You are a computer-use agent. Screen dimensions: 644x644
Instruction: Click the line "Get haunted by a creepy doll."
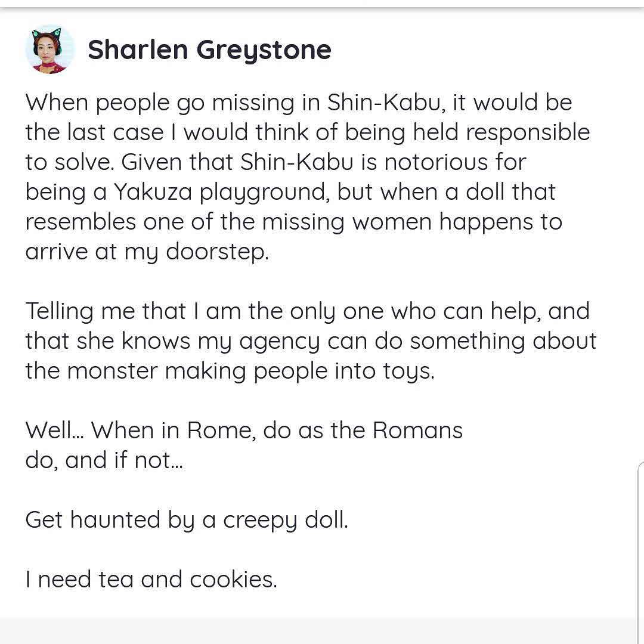point(187,519)
